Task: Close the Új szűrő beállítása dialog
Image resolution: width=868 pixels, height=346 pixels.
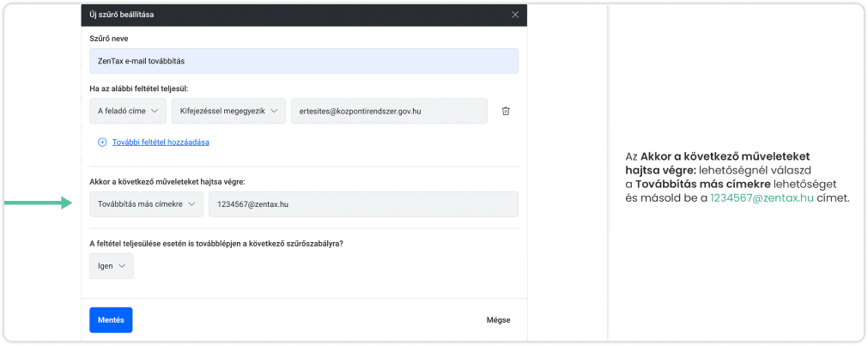Action: click(x=515, y=15)
